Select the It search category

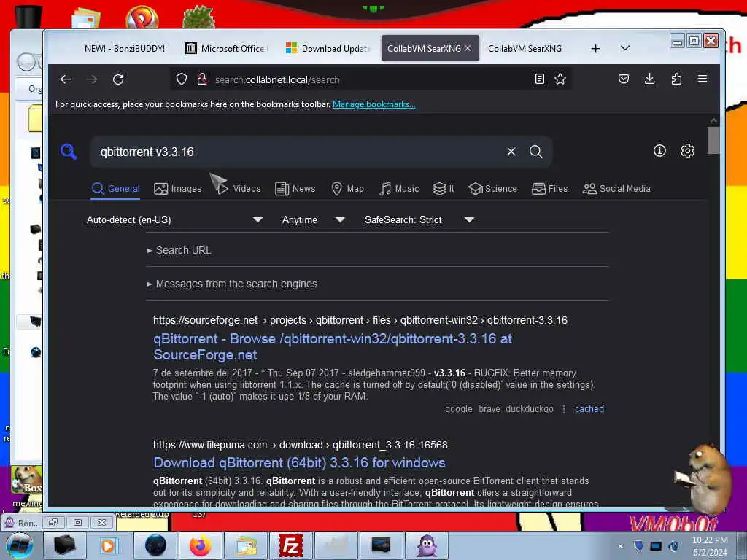444,189
